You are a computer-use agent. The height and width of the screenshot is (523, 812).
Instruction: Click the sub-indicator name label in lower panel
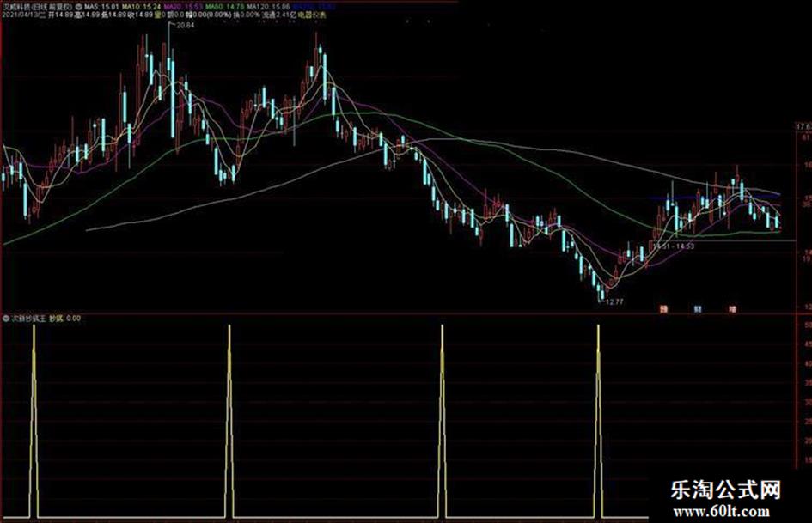point(28,319)
